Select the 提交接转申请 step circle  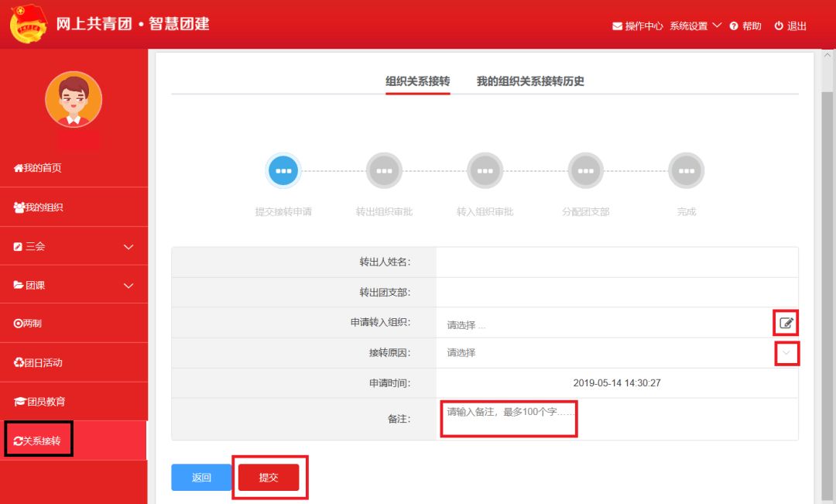pyautogui.click(x=283, y=170)
